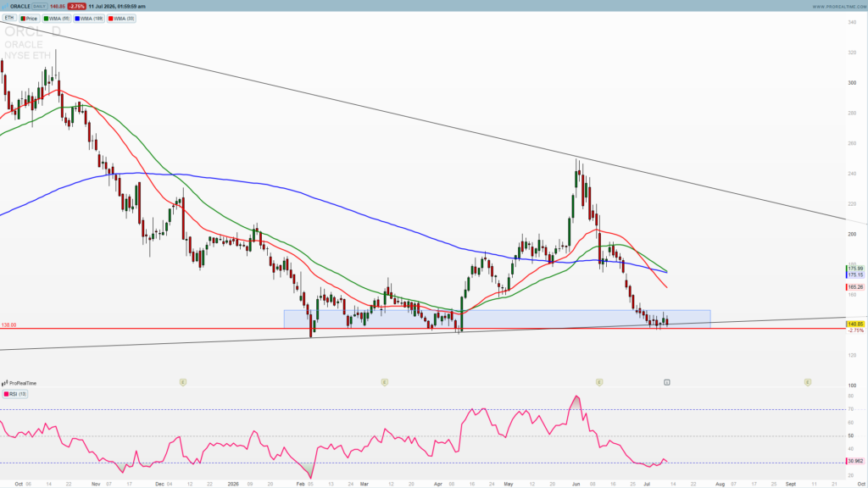Click the Sept label on time axis
868x488 pixels.
(x=791, y=484)
